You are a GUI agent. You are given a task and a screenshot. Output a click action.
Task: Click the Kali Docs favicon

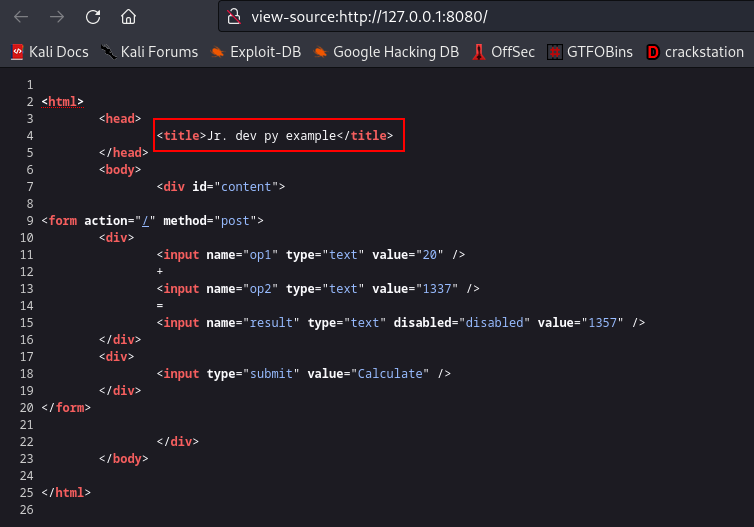pos(17,52)
